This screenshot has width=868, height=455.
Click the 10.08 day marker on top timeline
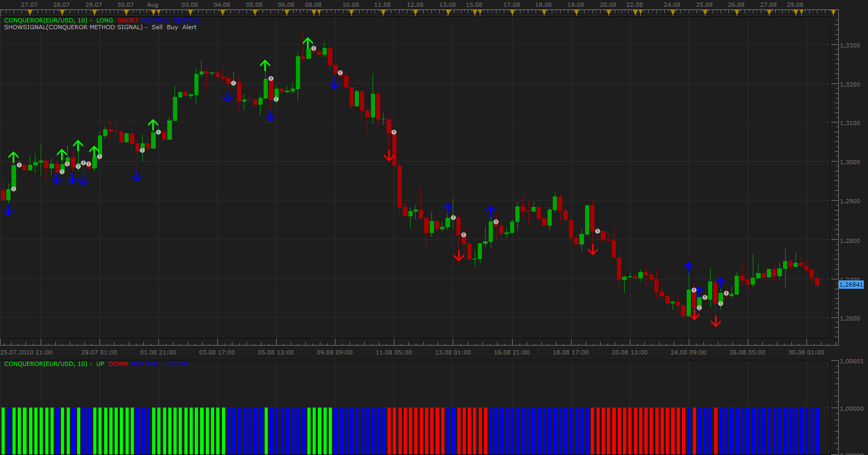(x=350, y=5)
